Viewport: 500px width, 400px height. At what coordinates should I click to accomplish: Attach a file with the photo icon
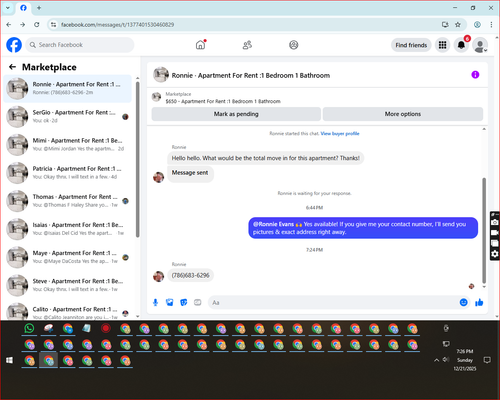pos(170,302)
